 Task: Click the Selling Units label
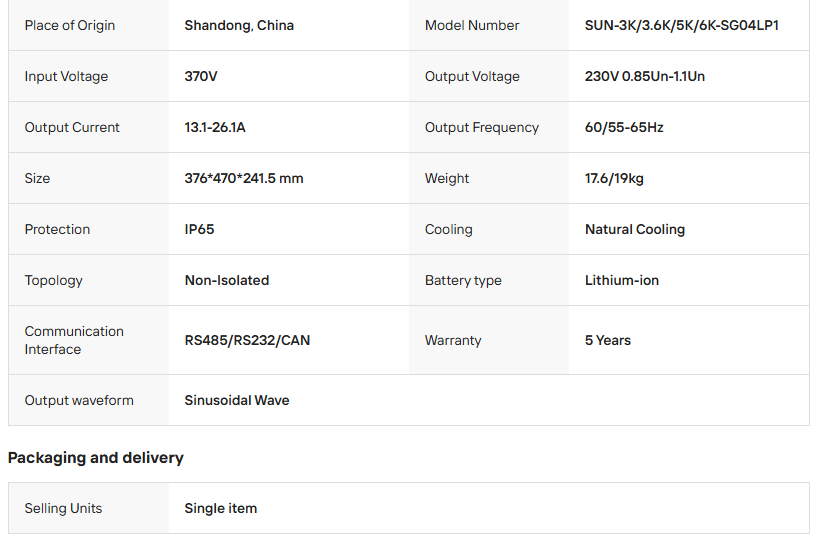[x=63, y=508]
